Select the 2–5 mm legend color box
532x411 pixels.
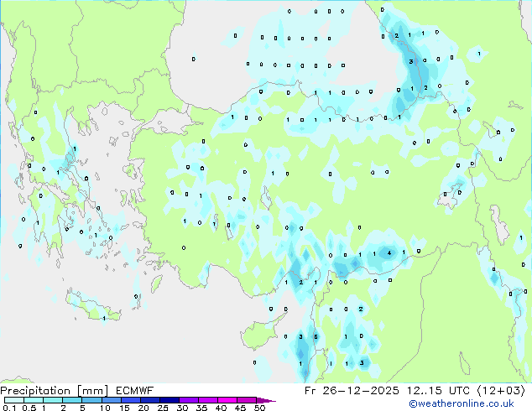72,400
